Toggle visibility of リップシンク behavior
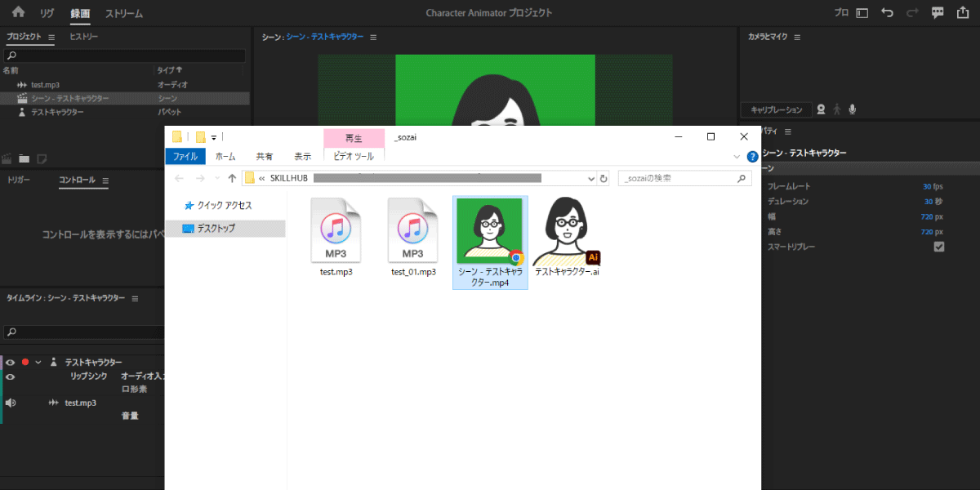 click(11, 376)
